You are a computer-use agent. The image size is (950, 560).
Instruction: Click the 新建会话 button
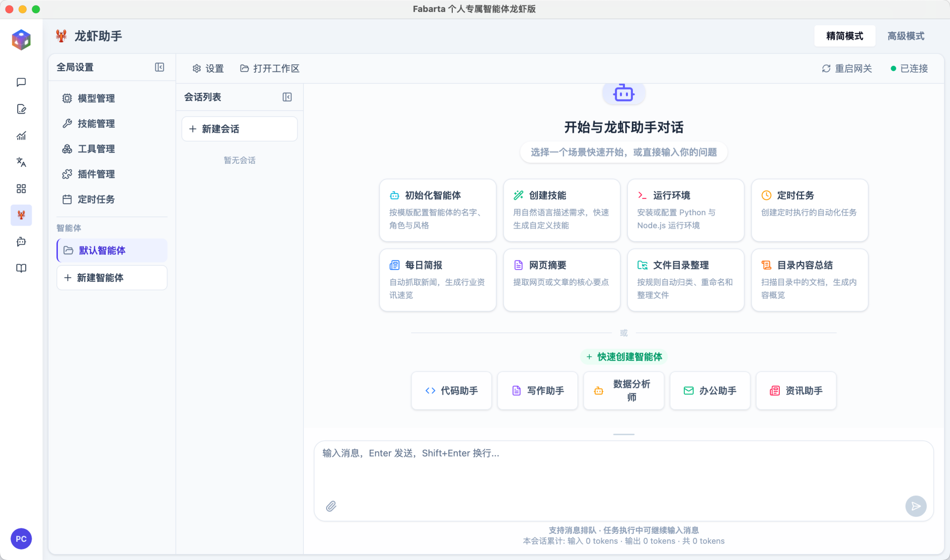tap(239, 129)
